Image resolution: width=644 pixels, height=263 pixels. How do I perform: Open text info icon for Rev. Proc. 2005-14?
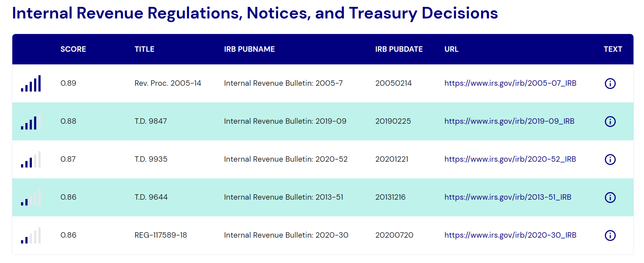(610, 84)
